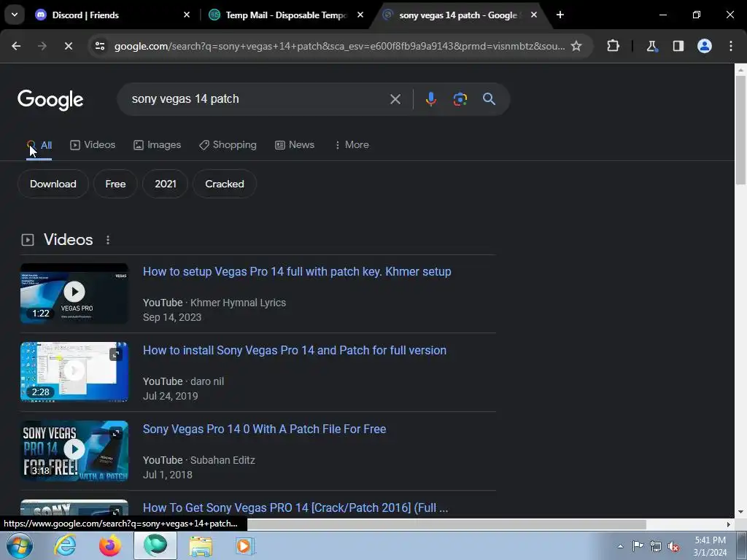This screenshot has width=747, height=560.
Task: Play the 3:18 Sony Vegas thumbnail
Action: [74, 451]
